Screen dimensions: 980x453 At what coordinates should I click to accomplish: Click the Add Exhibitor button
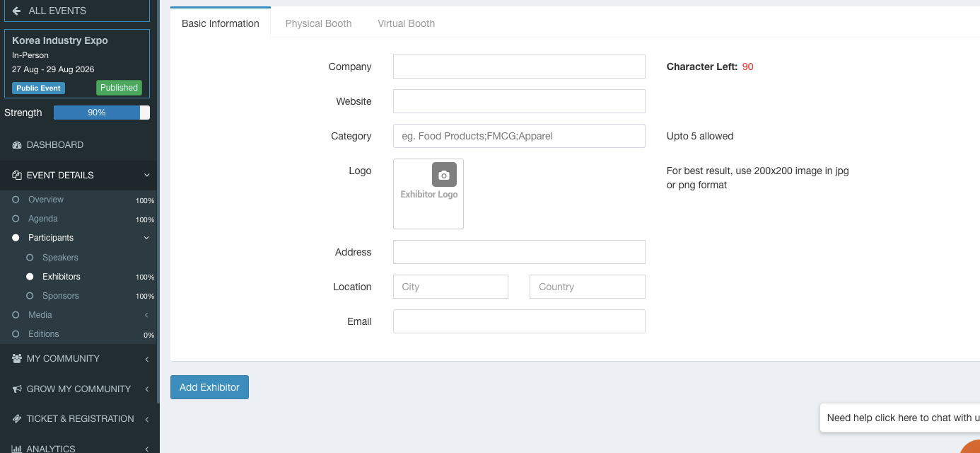[x=209, y=387]
